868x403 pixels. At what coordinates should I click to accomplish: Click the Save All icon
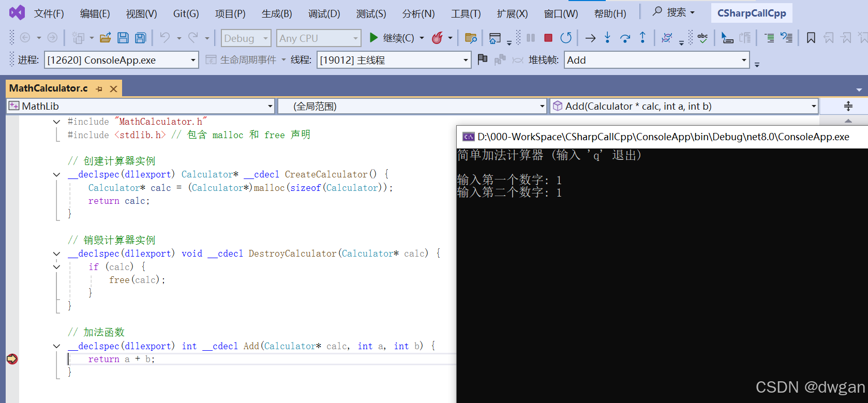point(140,38)
